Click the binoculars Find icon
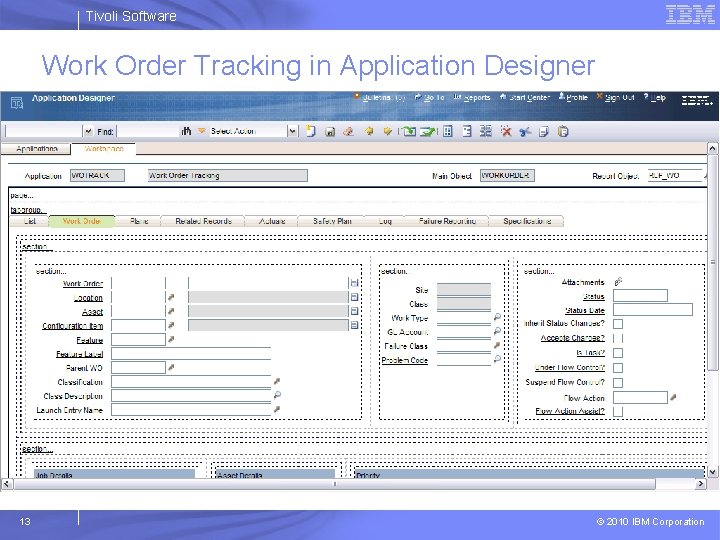 point(186,131)
